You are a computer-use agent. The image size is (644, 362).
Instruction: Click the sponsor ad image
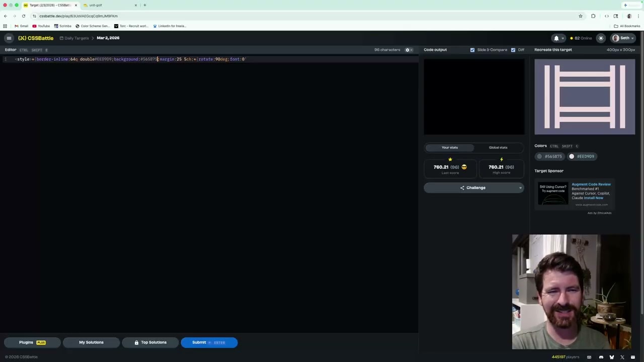553,194
